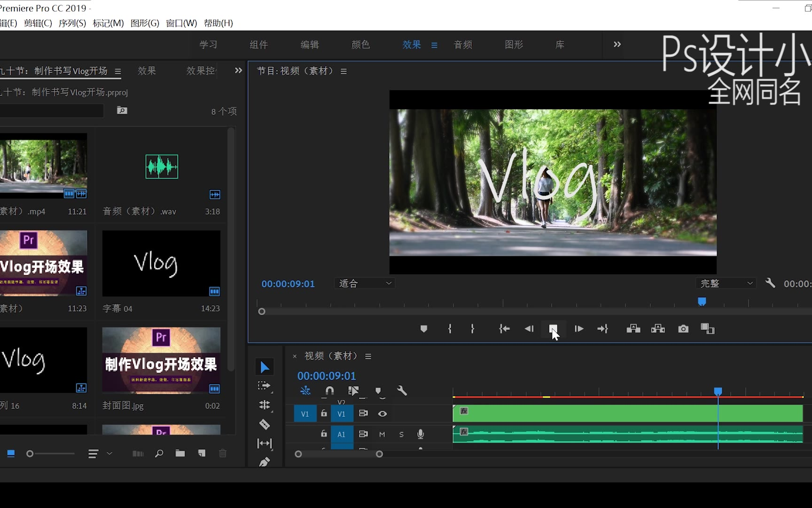
Task: Toggle the V1 track lock
Action: point(324,413)
